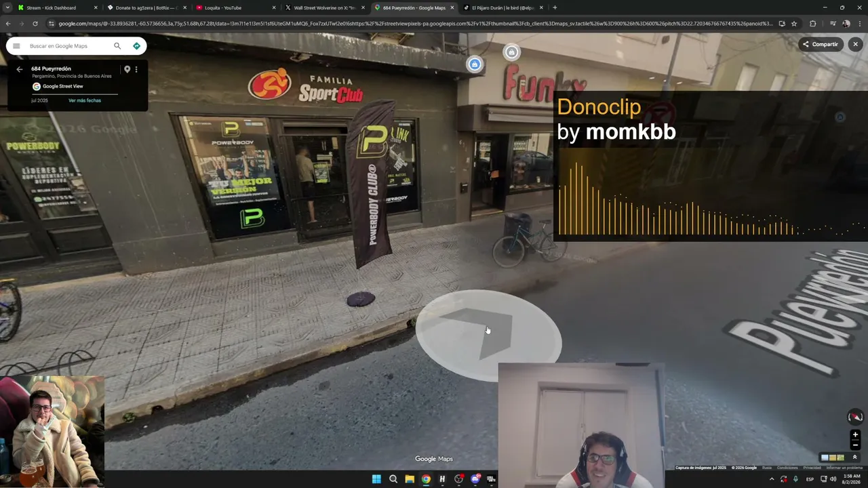Expand the imagery strip with the double chevron
Viewport: 868px width, 488px height.
pyautogui.click(x=855, y=457)
